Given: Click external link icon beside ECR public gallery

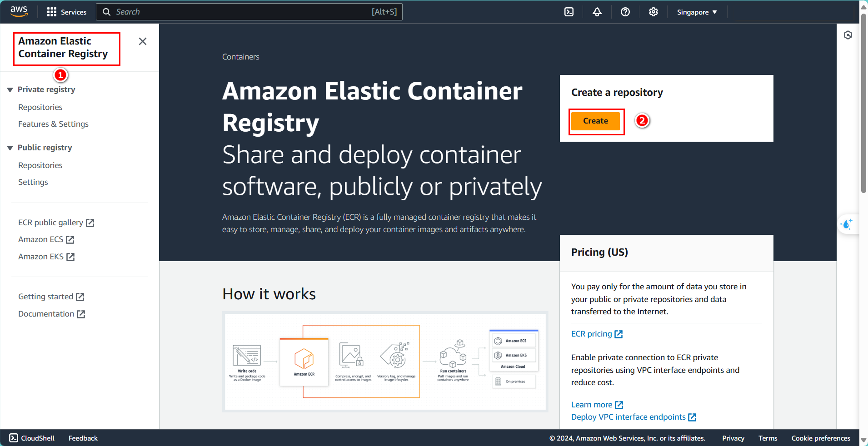Looking at the screenshot, I should pos(90,223).
